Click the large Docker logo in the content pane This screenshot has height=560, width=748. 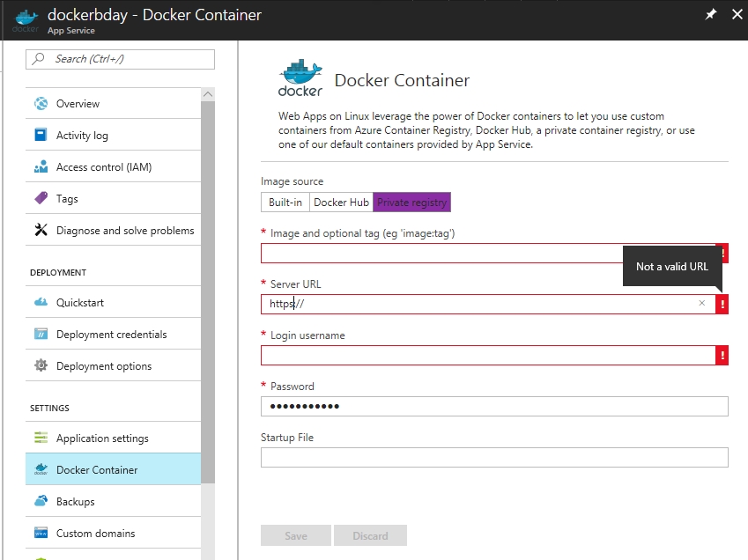(x=300, y=78)
